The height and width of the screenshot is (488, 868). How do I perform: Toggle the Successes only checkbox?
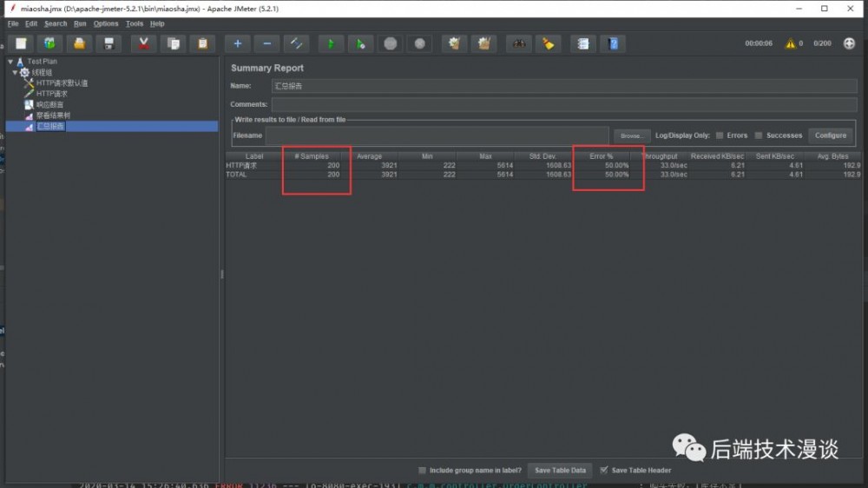pyautogui.click(x=759, y=135)
